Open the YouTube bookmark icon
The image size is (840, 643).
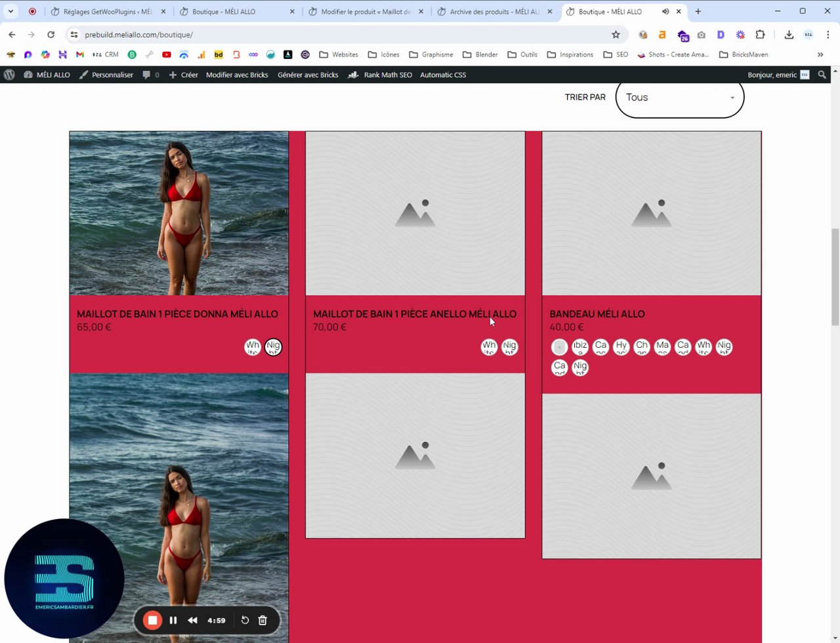[167, 54]
